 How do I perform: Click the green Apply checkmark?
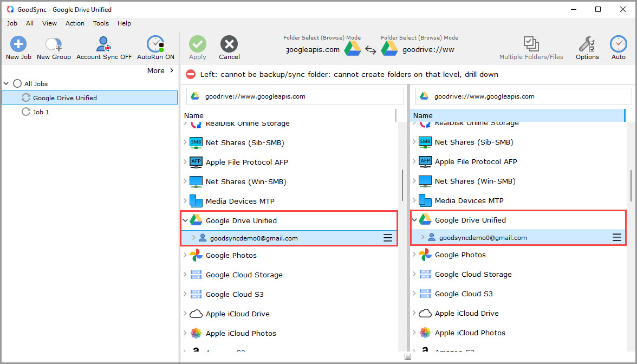pyautogui.click(x=197, y=44)
